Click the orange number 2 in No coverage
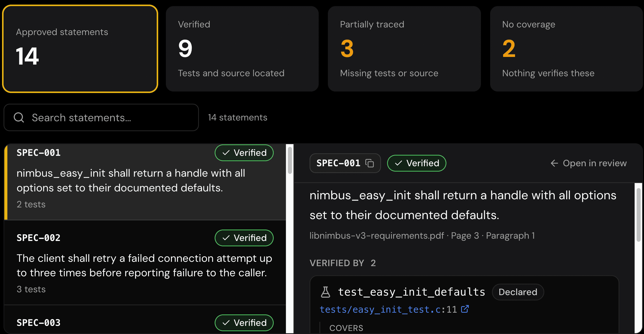The height and width of the screenshot is (334, 644). click(x=509, y=49)
